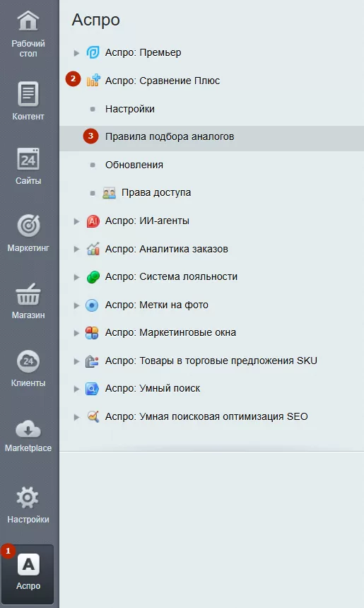Select the Аспро section at sidebar bottom
364x608 pixels.
pos(28,574)
